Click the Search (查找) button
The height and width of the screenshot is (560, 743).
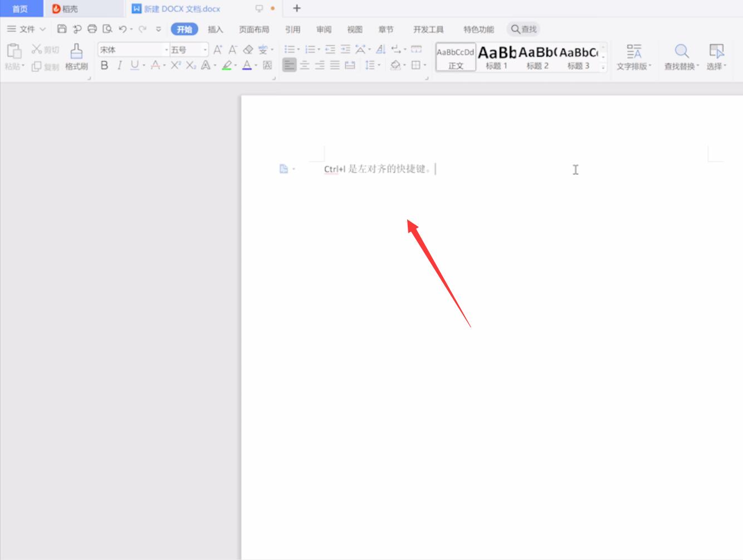point(524,30)
